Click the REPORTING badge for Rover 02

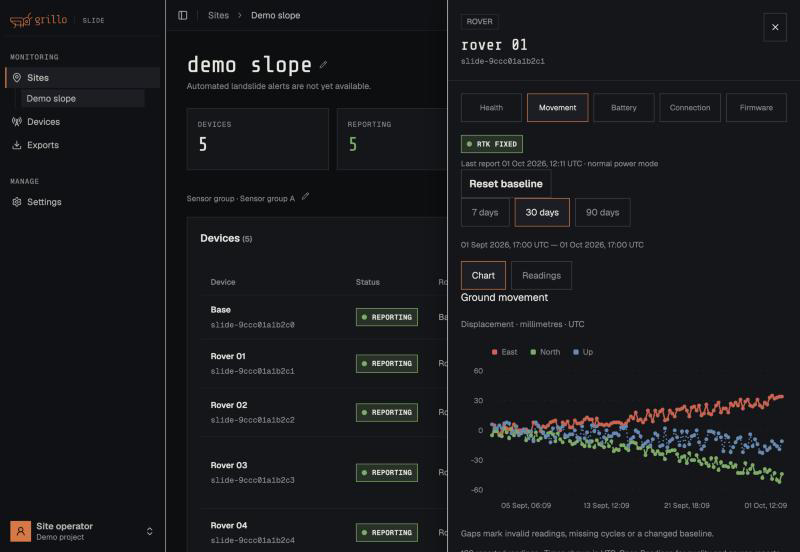point(387,412)
